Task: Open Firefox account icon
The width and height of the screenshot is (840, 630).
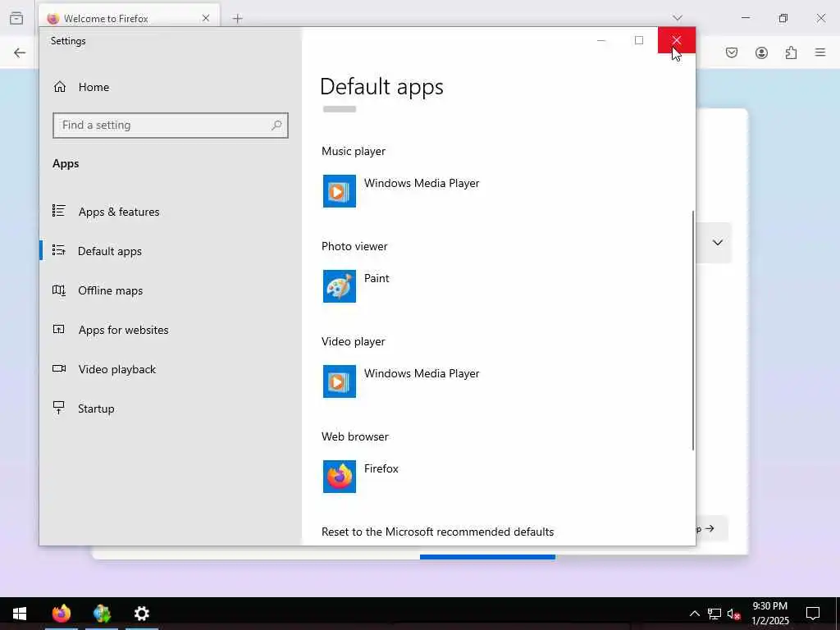Action: pos(761,52)
